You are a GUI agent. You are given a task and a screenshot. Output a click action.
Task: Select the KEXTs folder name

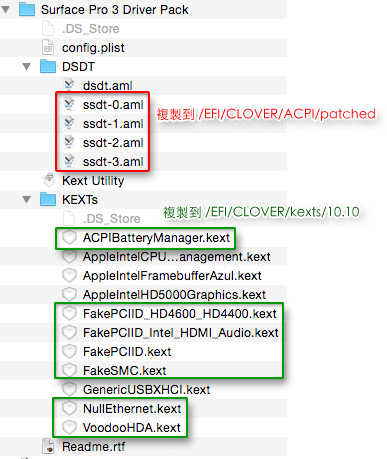(x=80, y=200)
